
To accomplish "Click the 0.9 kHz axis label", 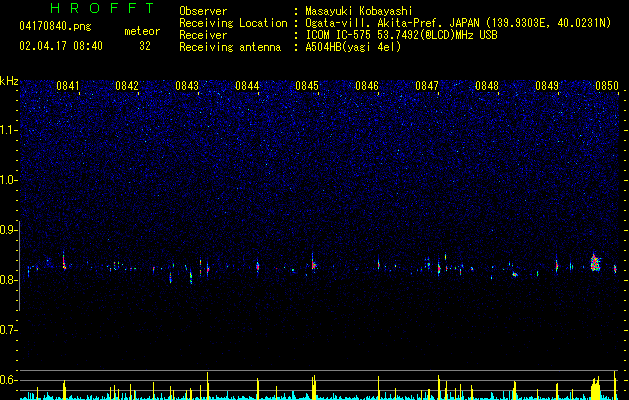I will (x=8, y=230).
